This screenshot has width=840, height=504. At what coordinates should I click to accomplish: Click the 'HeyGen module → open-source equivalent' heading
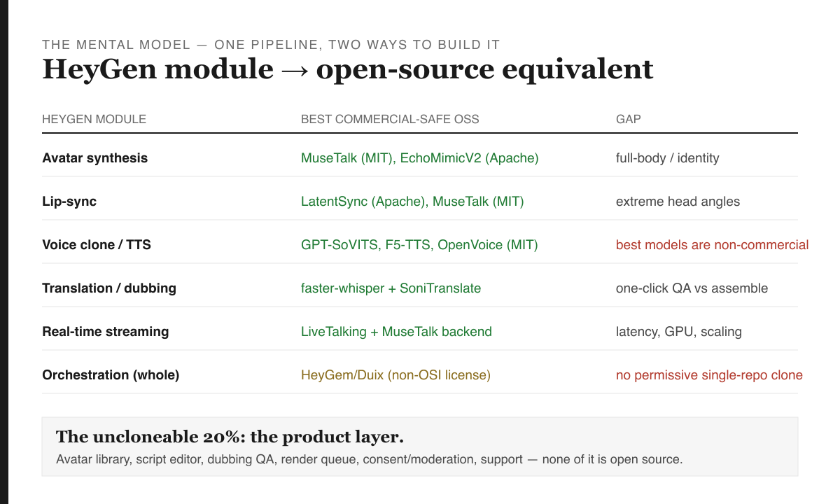[348, 69]
